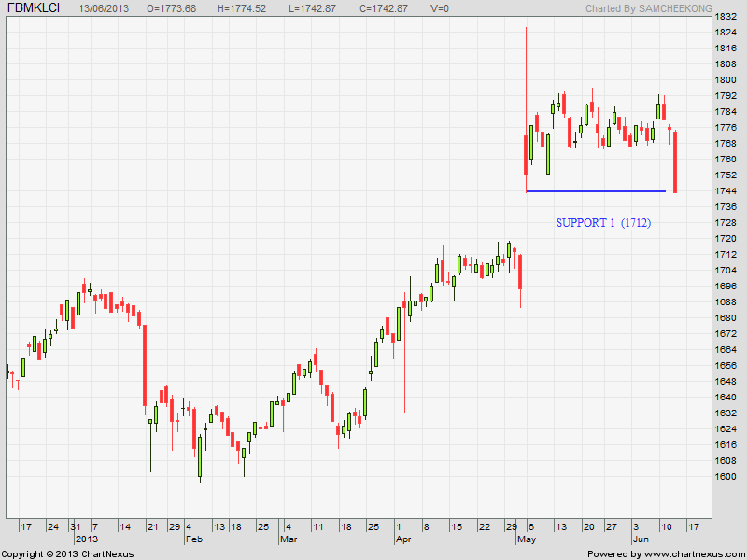Click the 1760 price axis label
The image size is (747, 560).
726,159
